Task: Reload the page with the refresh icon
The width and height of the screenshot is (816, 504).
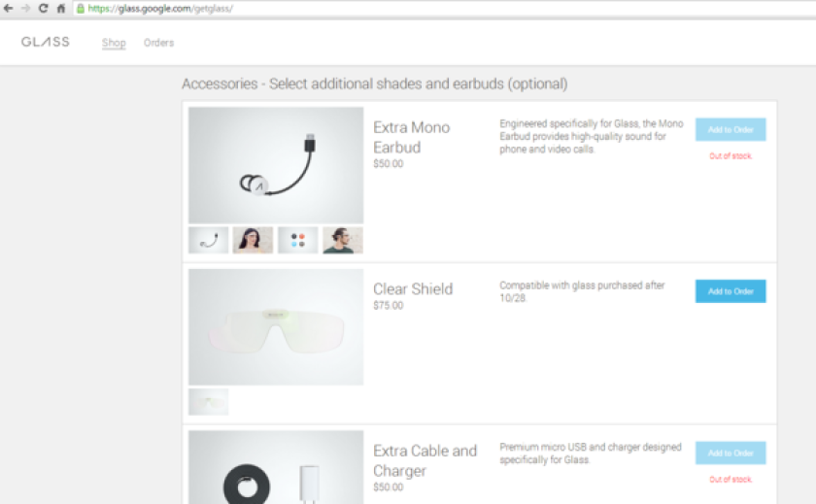Action: click(x=43, y=9)
